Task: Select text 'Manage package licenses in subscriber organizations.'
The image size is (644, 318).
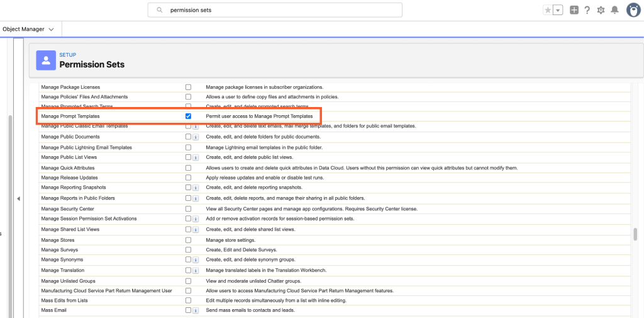Action: tap(265, 87)
